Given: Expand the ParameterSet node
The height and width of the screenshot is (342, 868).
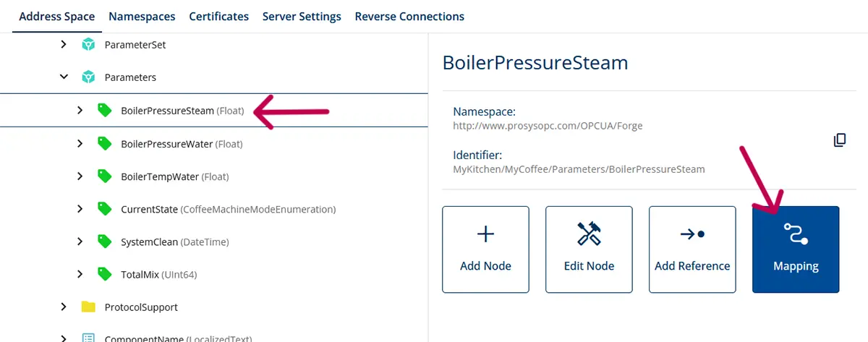Looking at the screenshot, I should (64, 44).
